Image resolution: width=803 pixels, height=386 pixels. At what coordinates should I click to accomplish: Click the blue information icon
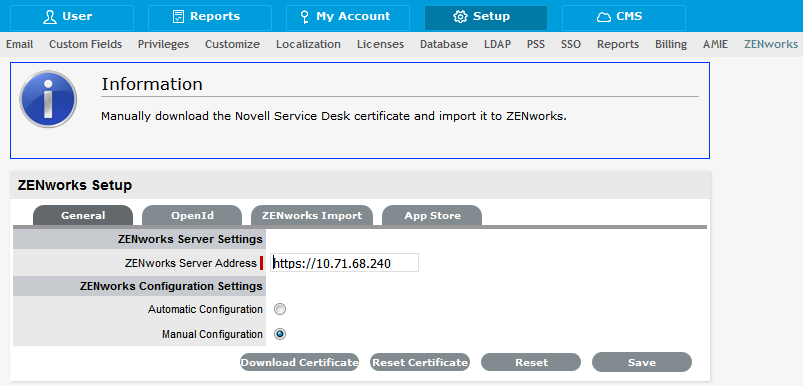click(48, 99)
